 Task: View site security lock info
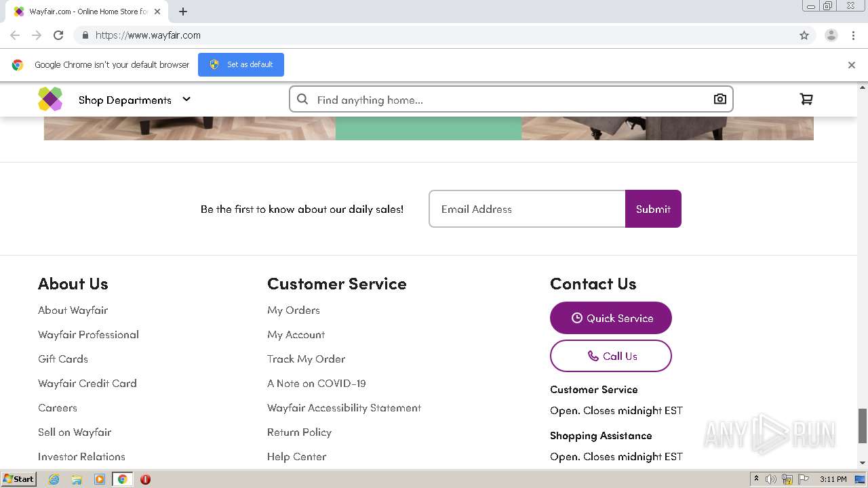click(x=85, y=35)
